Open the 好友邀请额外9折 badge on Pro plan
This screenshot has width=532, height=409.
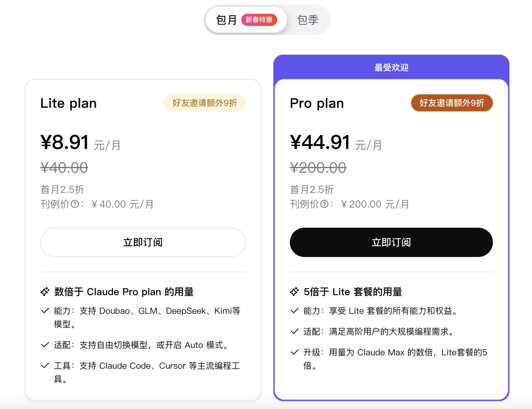(452, 103)
